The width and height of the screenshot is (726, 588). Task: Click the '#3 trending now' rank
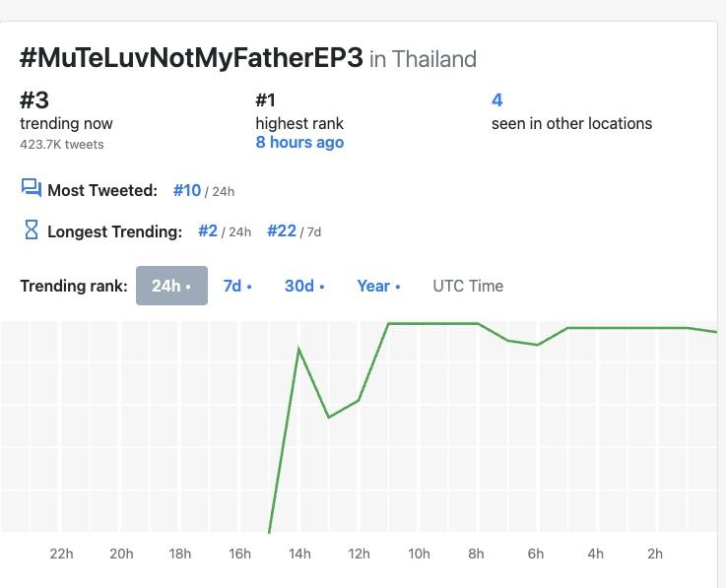34,99
